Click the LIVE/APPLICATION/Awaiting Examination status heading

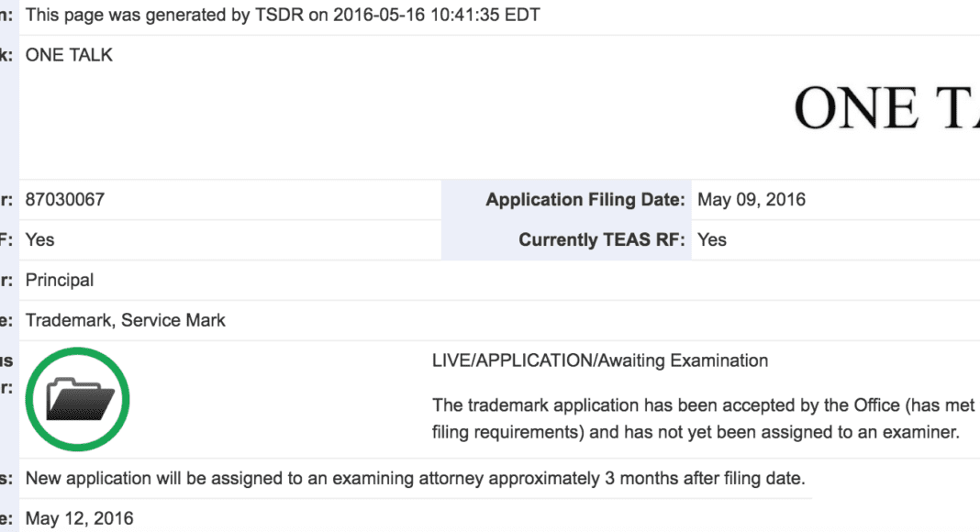coord(600,360)
